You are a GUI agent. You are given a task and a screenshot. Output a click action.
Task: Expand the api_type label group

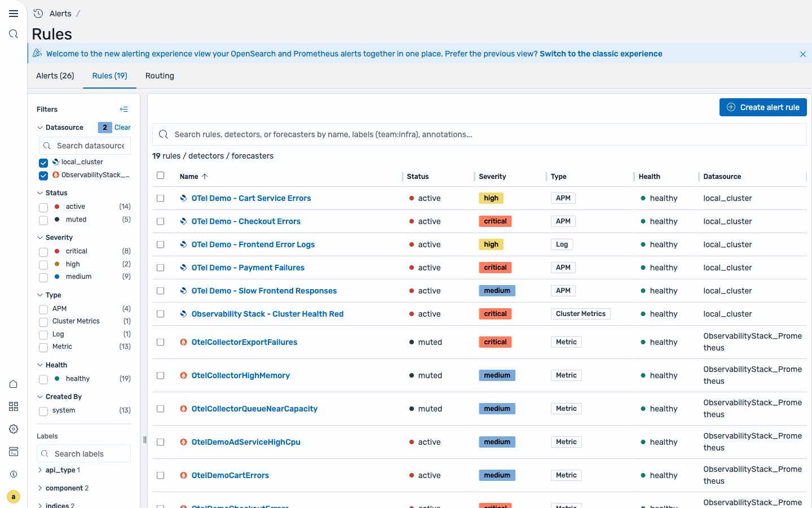40,470
